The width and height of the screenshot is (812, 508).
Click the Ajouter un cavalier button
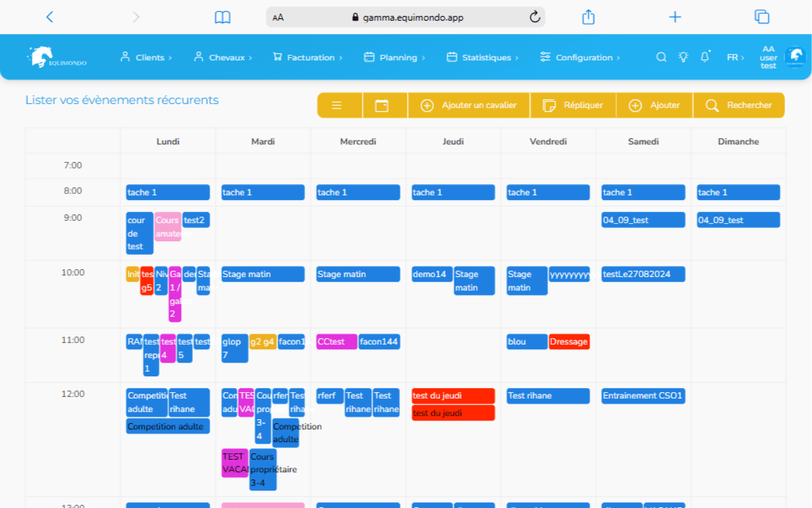pyautogui.click(x=468, y=106)
